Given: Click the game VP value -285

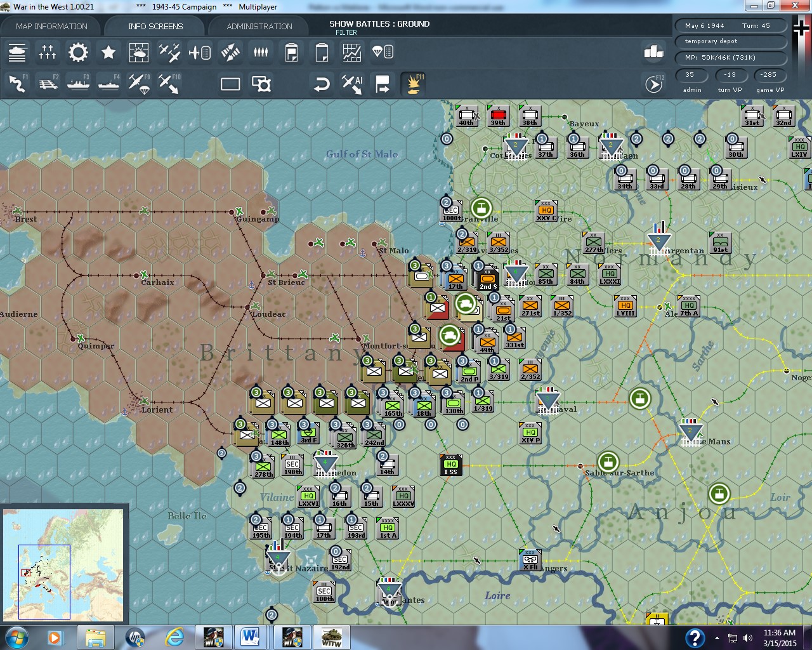Looking at the screenshot, I should point(769,74).
